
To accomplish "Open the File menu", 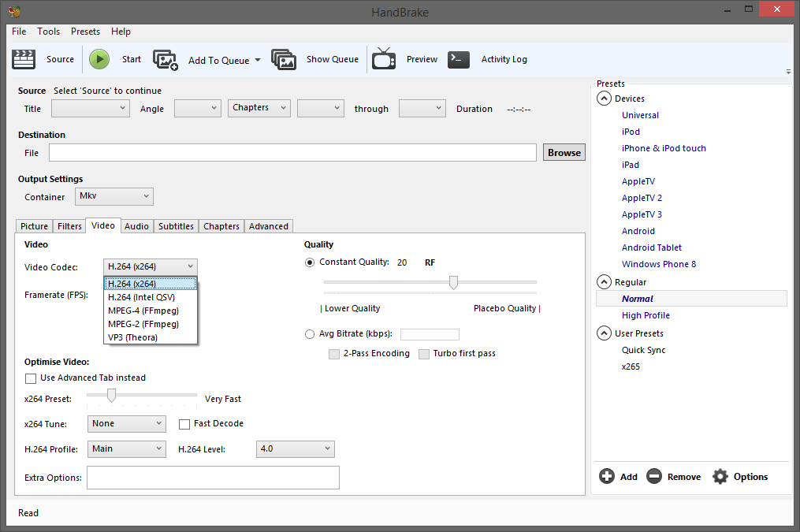I will point(19,32).
